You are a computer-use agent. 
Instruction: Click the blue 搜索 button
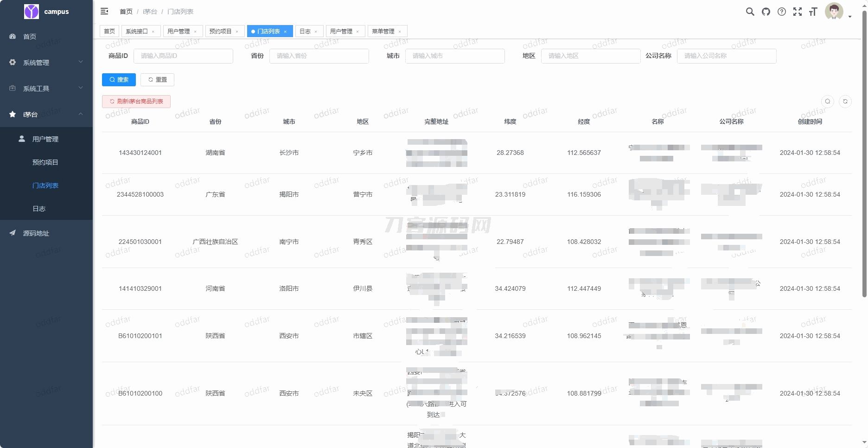coord(119,80)
